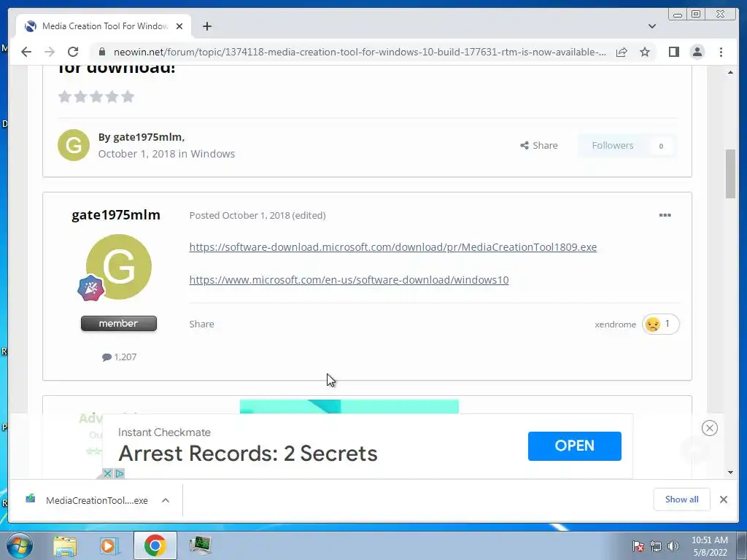This screenshot has width=747, height=560.
Task: Open the gate1975mlm profile name in the post
Action: (116, 215)
